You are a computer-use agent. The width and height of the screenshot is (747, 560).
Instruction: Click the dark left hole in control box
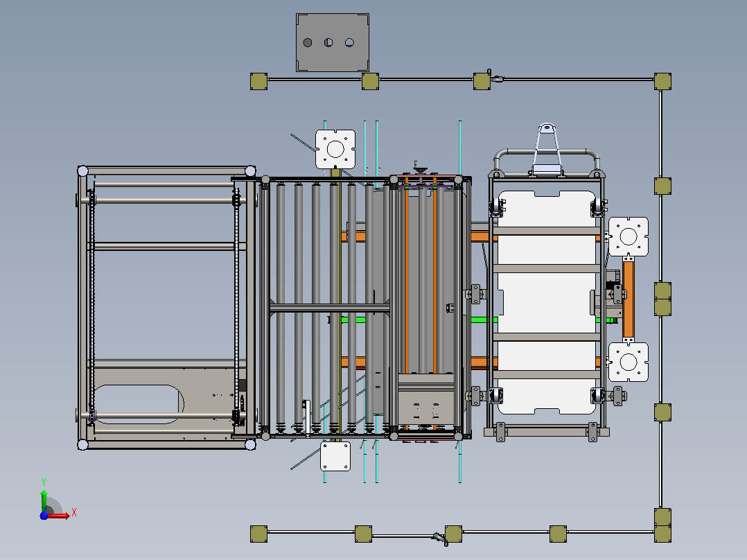coord(308,43)
